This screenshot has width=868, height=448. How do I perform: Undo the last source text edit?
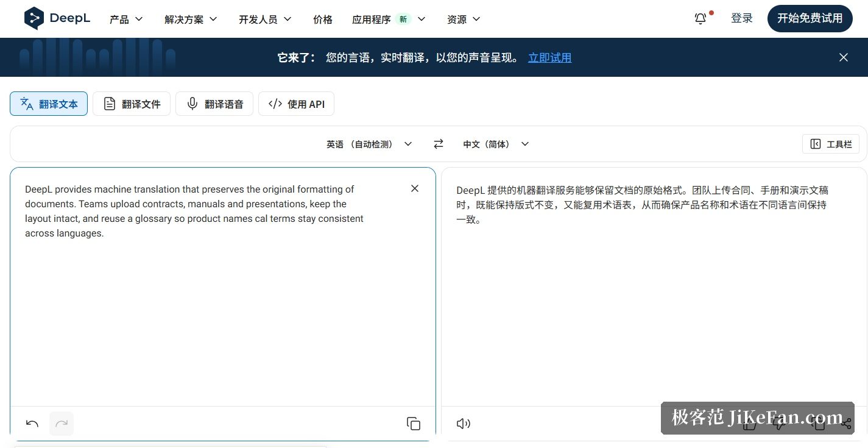pyautogui.click(x=32, y=424)
